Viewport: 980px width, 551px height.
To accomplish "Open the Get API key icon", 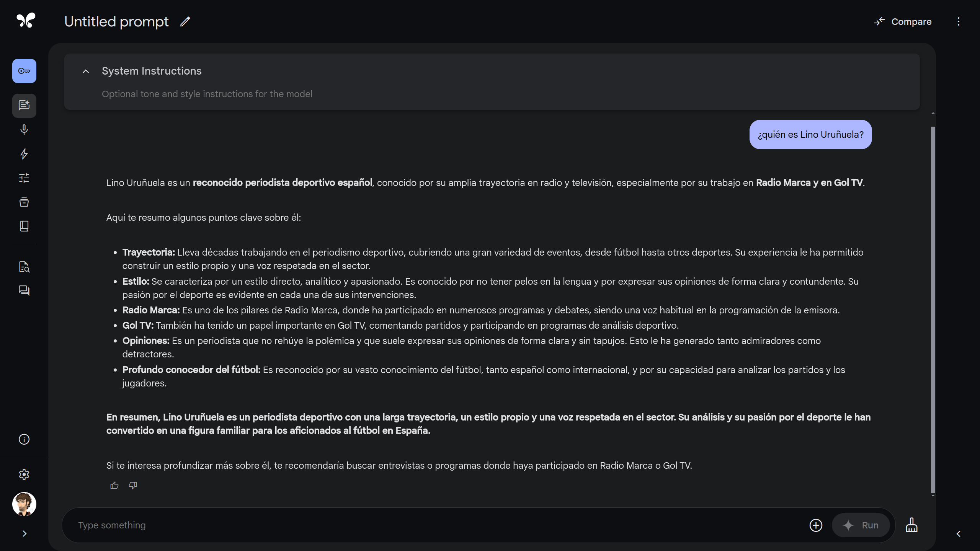I will click(24, 71).
